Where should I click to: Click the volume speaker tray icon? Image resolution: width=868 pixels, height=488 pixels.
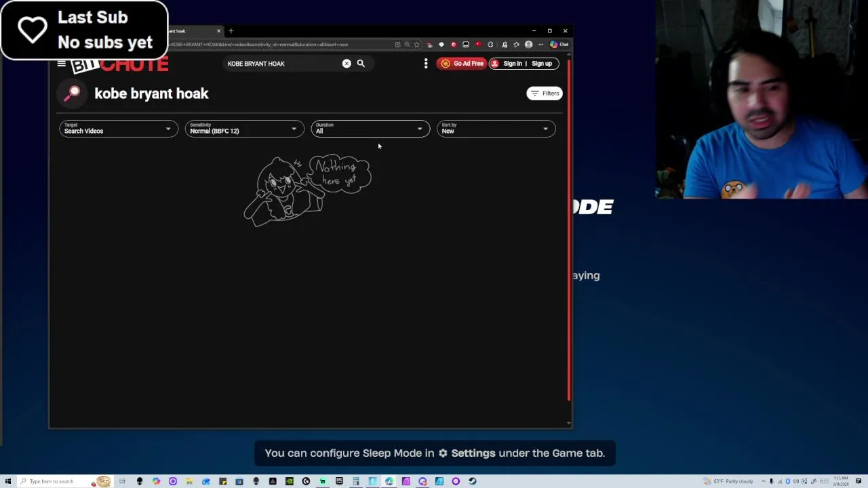coord(796,481)
